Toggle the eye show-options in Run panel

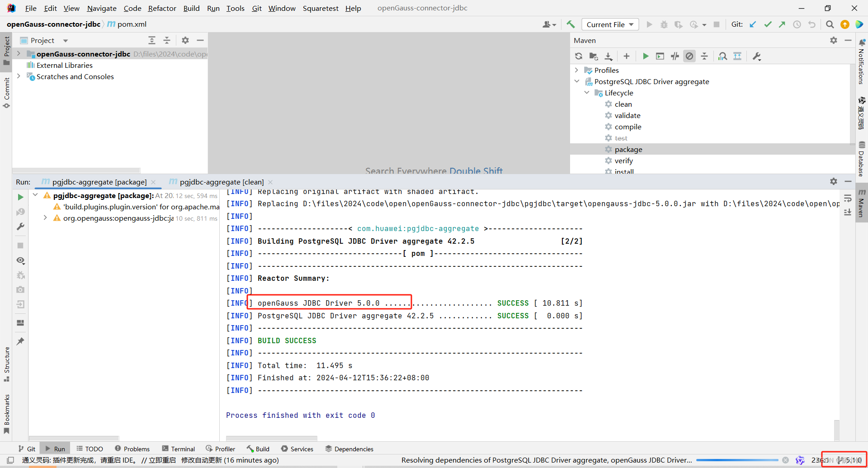[20, 260]
